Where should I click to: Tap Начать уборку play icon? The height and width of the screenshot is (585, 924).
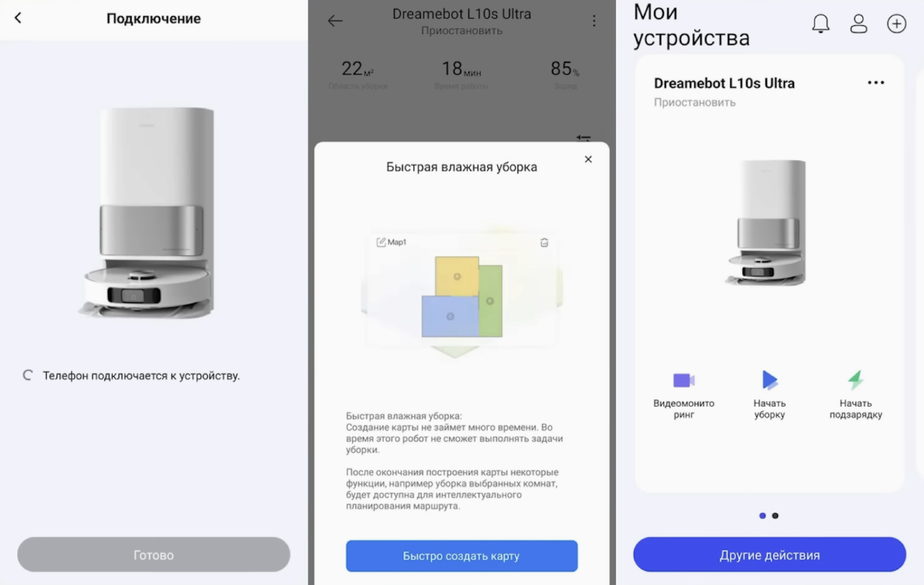(769, 380)
